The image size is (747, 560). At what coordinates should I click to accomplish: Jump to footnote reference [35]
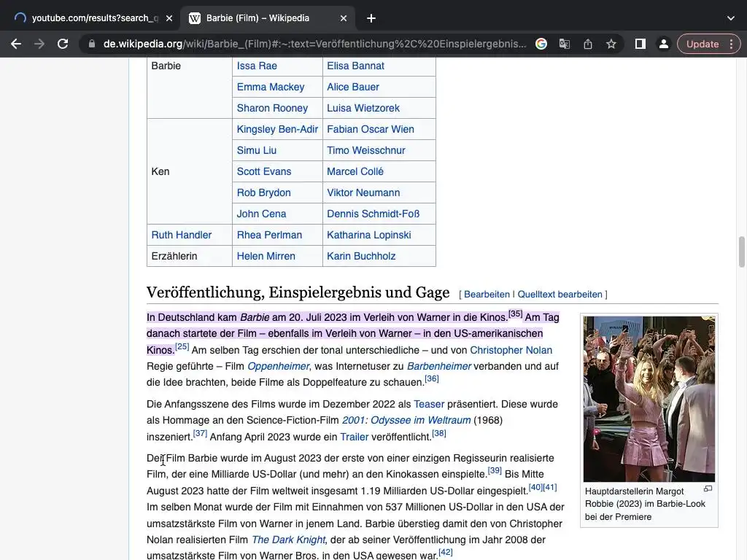coord(516,314)
